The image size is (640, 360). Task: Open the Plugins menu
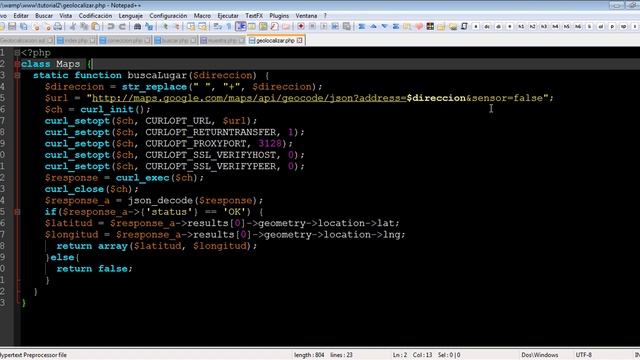click(x=279, y=16)
